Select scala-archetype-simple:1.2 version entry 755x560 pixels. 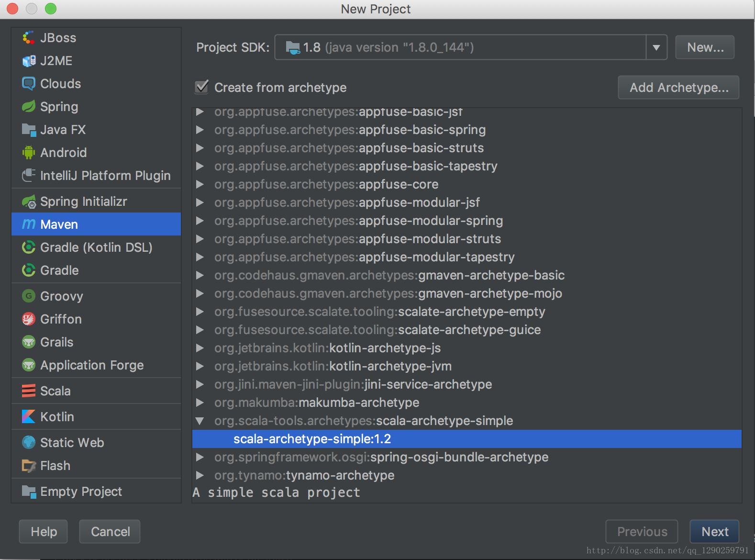(312, 439)
